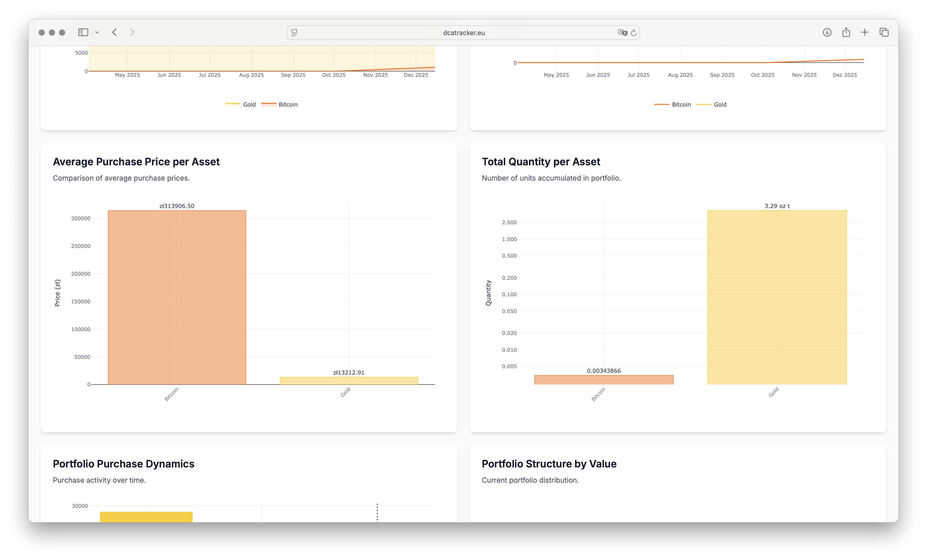Open the Safari sidebar panel
This screenshot has height=560, width=927.
[x=83, y=32]
